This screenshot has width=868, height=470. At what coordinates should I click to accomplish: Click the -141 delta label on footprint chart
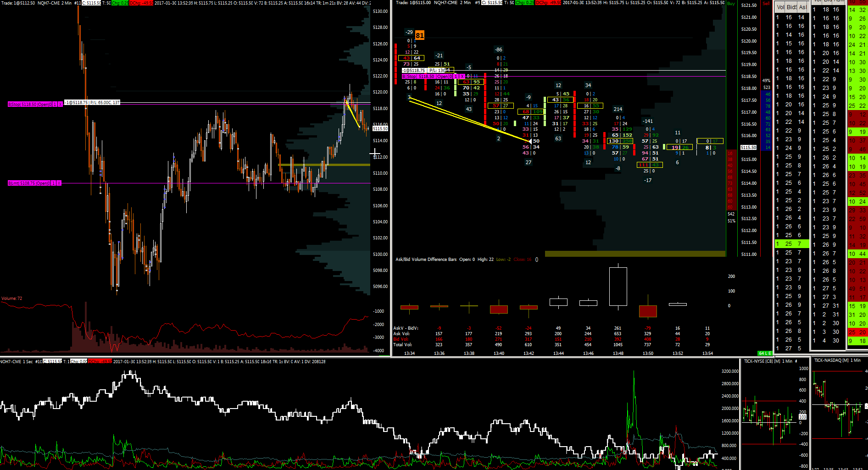click(648, 121)
